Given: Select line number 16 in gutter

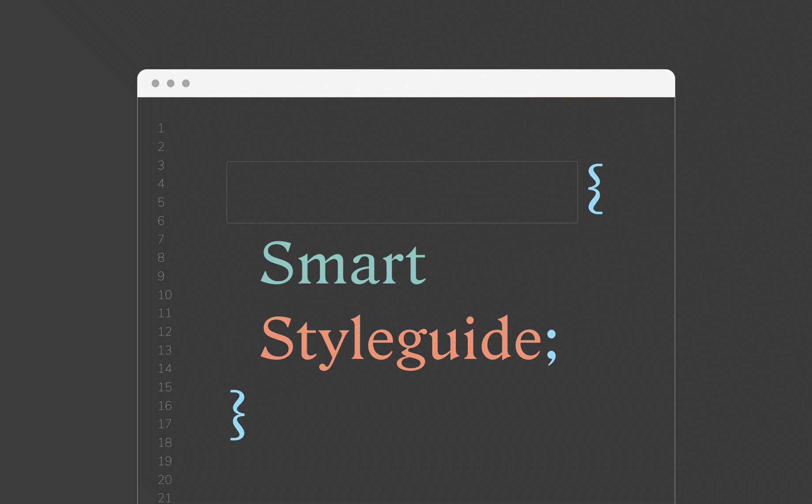Looking at the screenshot, I should (x=165, y=406).
